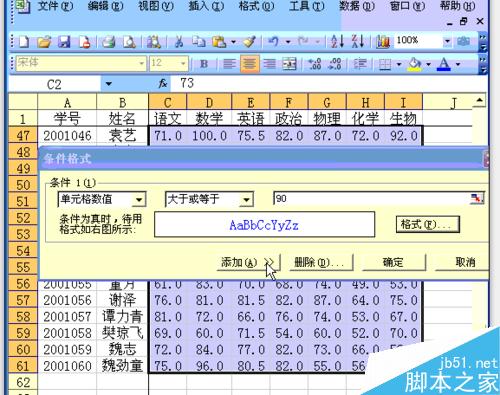Expand the Borders dropdown arrow
This screenshot has height=395, width=500.
pyautogui.click(x=399, y=64)
